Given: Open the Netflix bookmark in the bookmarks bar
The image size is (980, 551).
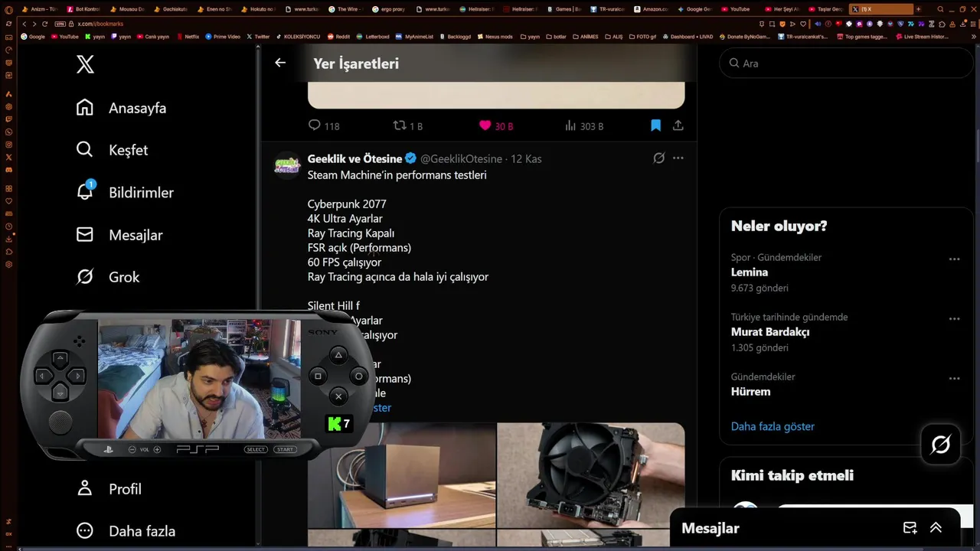Looking at the screenshot, I should tap(187, 37).
